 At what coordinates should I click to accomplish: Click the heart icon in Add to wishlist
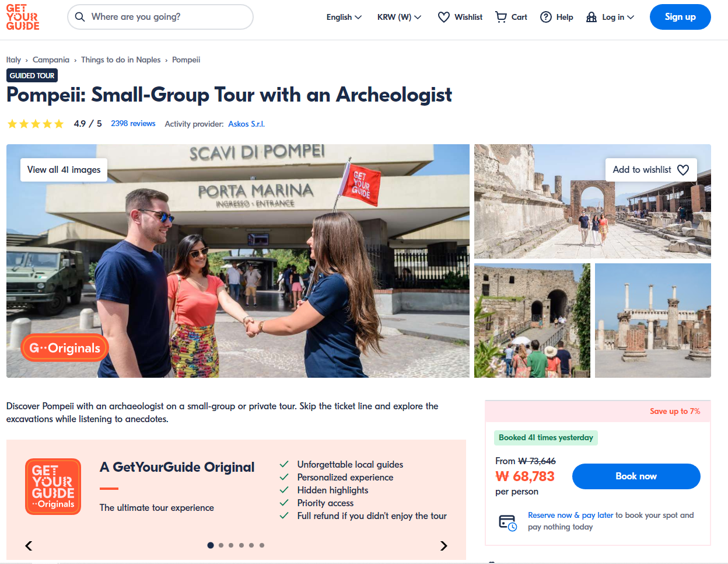[683, 170]
